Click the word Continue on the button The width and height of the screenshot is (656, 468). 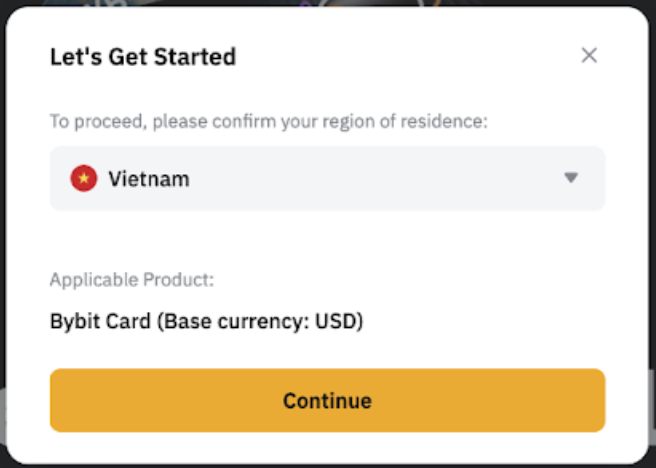tap(327, 401)
